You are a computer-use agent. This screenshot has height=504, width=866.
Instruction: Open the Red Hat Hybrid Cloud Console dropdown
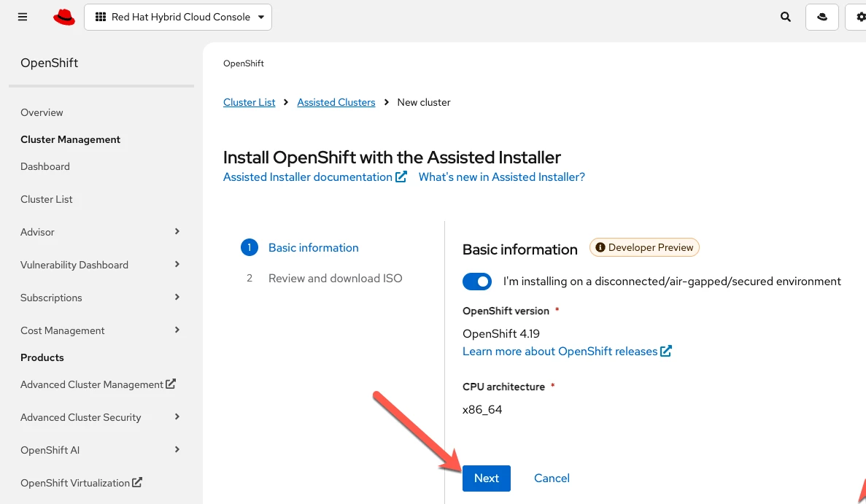[x=178, y=17]
